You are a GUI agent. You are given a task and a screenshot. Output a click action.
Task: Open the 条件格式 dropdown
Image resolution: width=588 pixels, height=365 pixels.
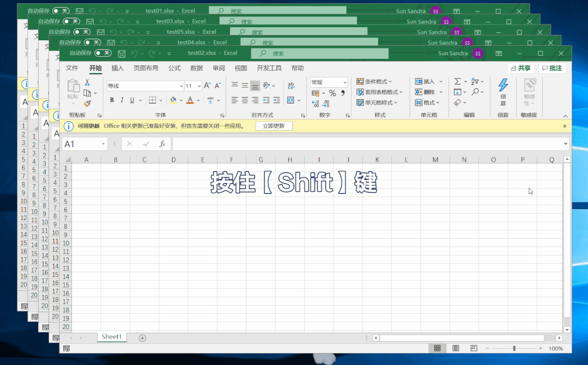(374, 81)
